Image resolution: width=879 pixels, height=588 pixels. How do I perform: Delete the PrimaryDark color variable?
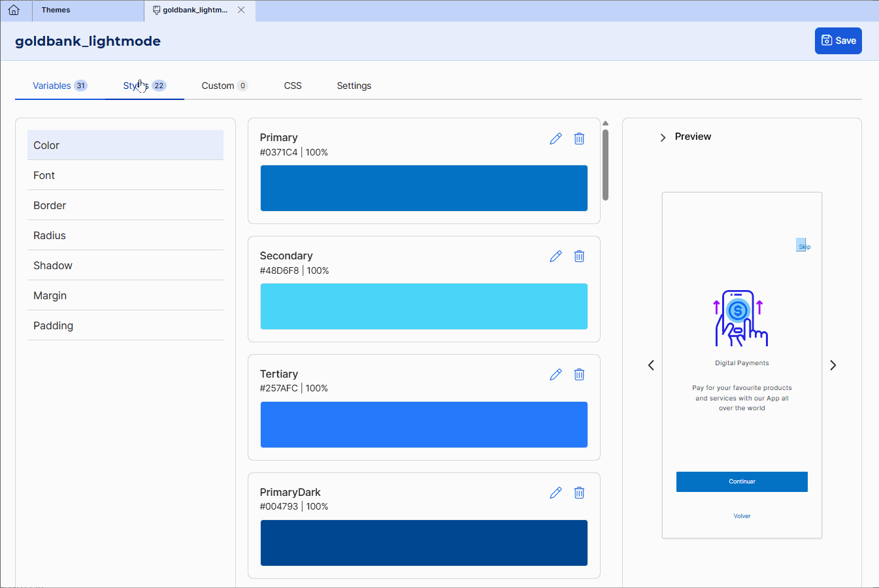coord(579,493)
